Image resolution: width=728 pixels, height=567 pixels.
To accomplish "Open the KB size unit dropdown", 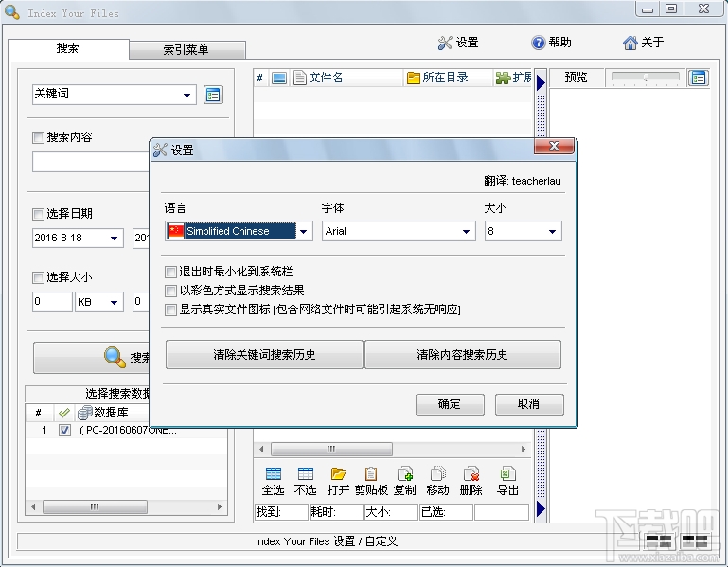I will click(x=114, y=302).
